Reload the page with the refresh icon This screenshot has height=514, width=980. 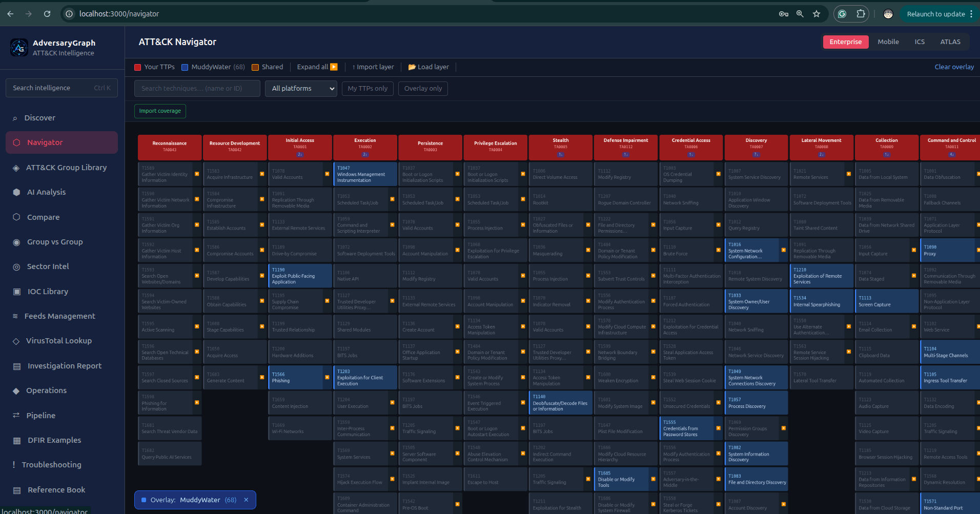[x=47, y=14]
